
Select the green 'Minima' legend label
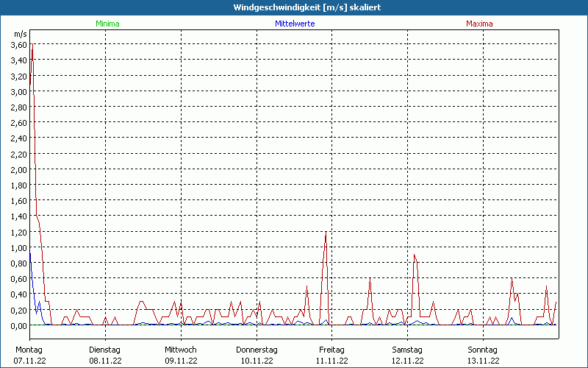(107, 24)
